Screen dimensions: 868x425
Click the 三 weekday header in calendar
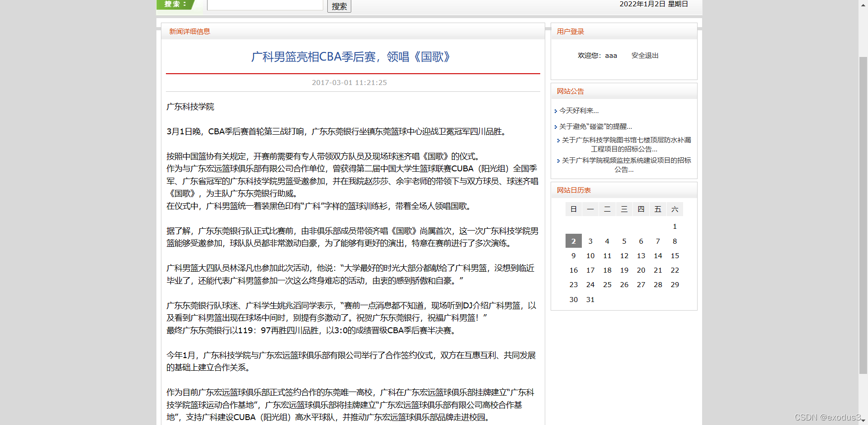point(624,209)
